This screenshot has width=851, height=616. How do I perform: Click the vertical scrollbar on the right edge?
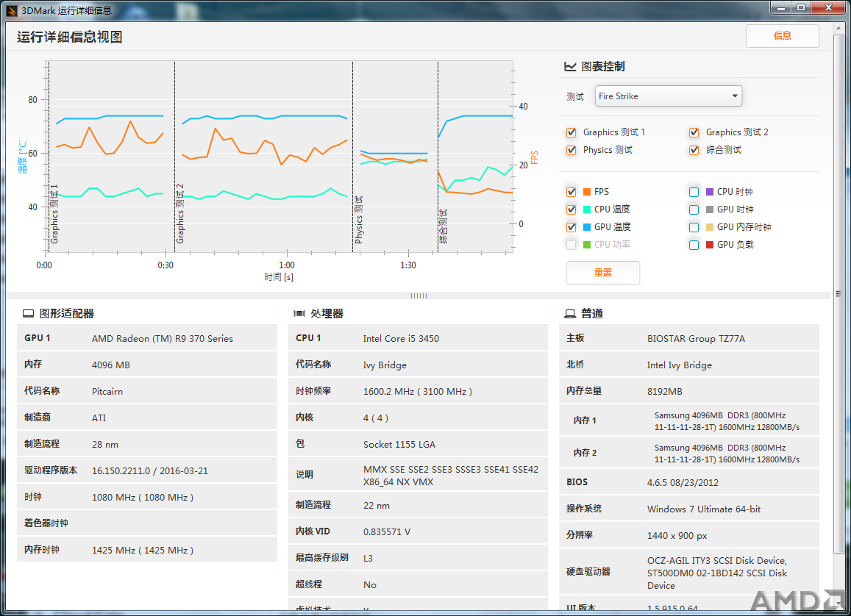[839, 294]
